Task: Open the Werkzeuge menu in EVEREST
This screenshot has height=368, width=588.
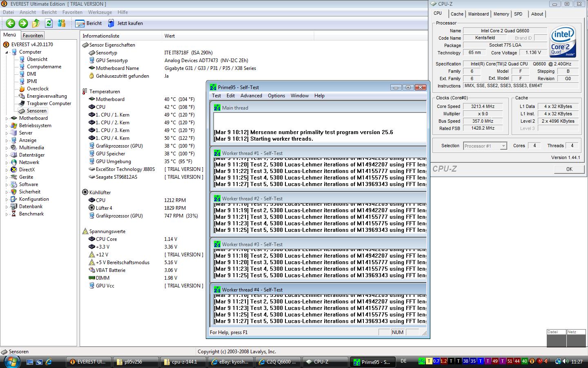Action: coord(100,12)
